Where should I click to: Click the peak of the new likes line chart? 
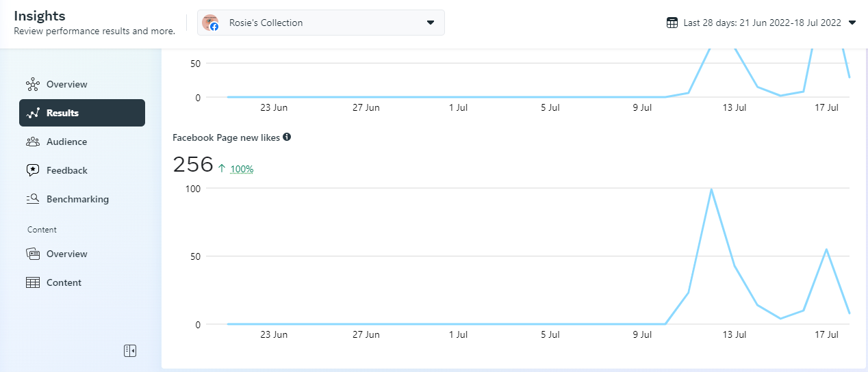pyautogui.click(x=711, y=189)
